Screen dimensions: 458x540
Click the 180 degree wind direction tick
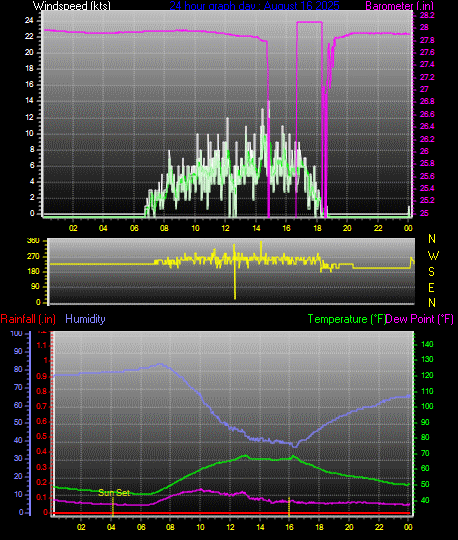tap(33, 271)
